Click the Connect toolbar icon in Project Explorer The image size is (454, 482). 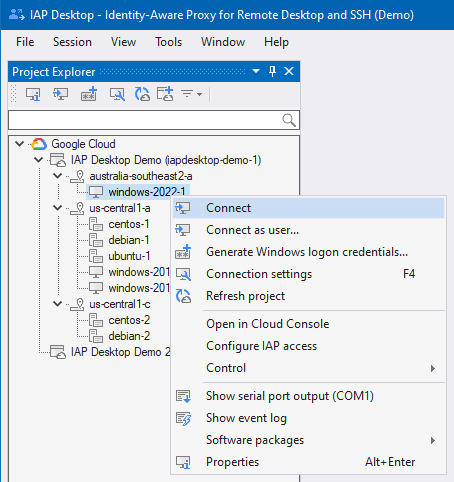tap(60, 94)
